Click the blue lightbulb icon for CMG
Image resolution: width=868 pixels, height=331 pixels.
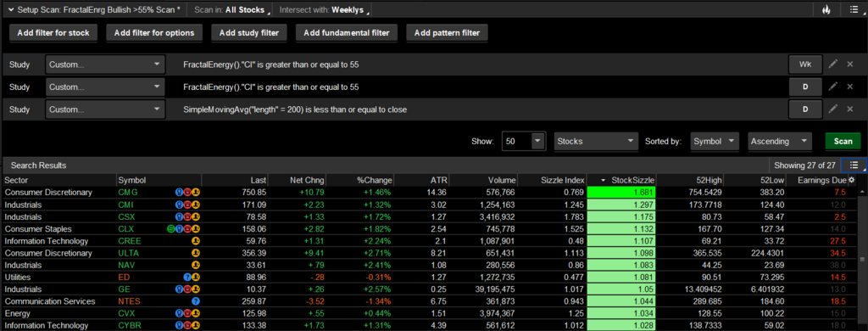(x=179, y=193)
